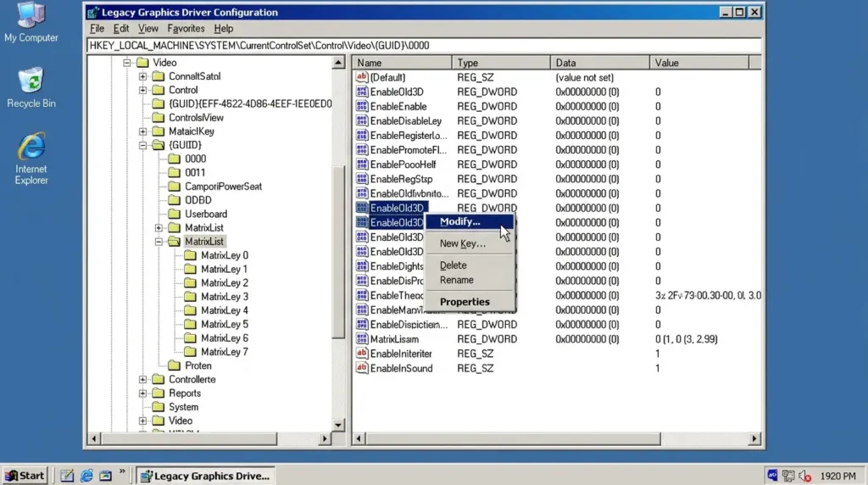
Task: Expand the Reports tree node
Action: 142,393
